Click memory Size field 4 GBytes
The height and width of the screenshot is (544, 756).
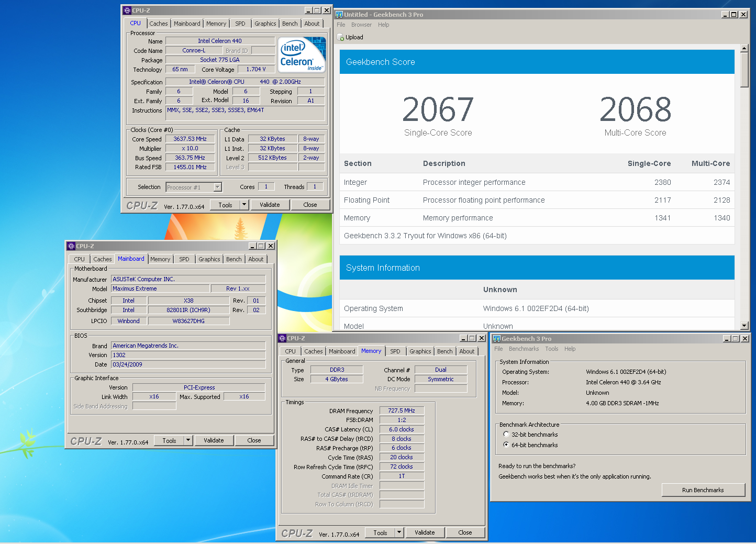coord(337,379)
